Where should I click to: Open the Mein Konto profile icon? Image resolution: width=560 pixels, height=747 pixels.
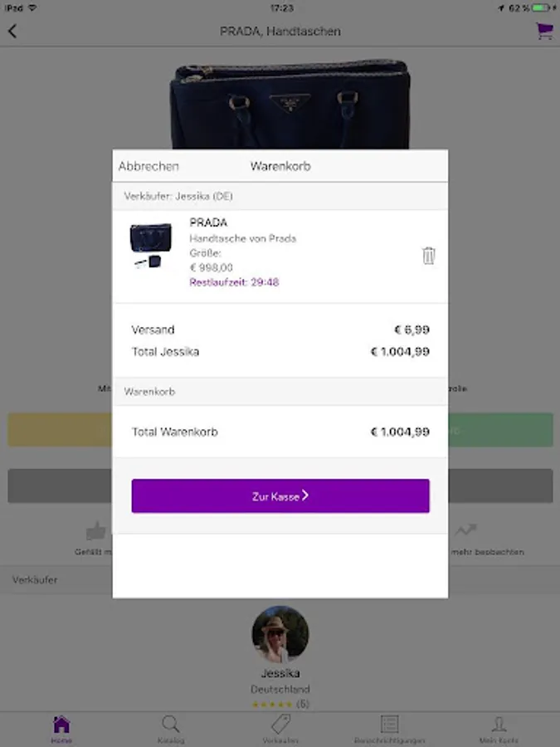[499, 724]
